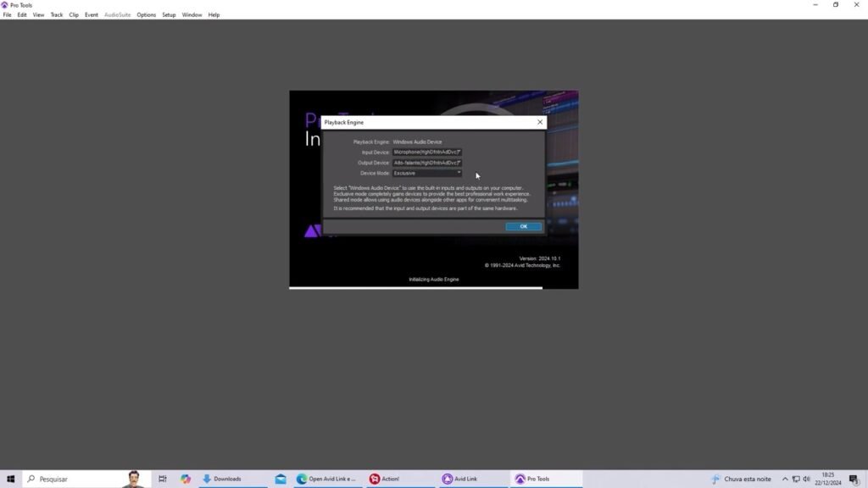Switch to Downloads window in taskbar
Viewport: 868px width, 488px height.
click(x=233, y=479)
